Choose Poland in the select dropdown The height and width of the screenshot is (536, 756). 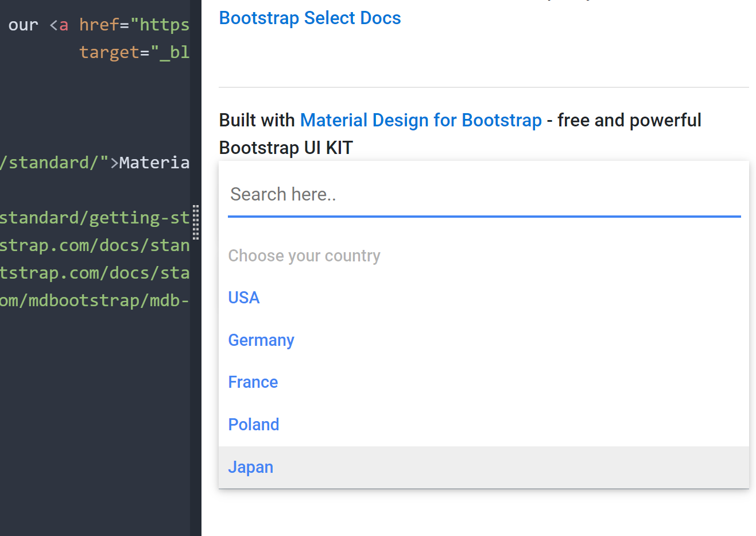coord(254,425)
